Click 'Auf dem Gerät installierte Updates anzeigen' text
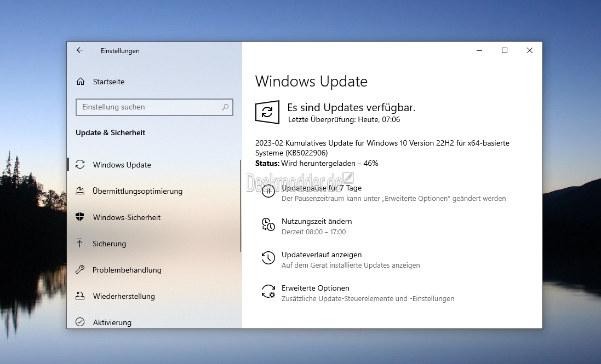This screenshot has height=364, width=601. coord(351,265)
